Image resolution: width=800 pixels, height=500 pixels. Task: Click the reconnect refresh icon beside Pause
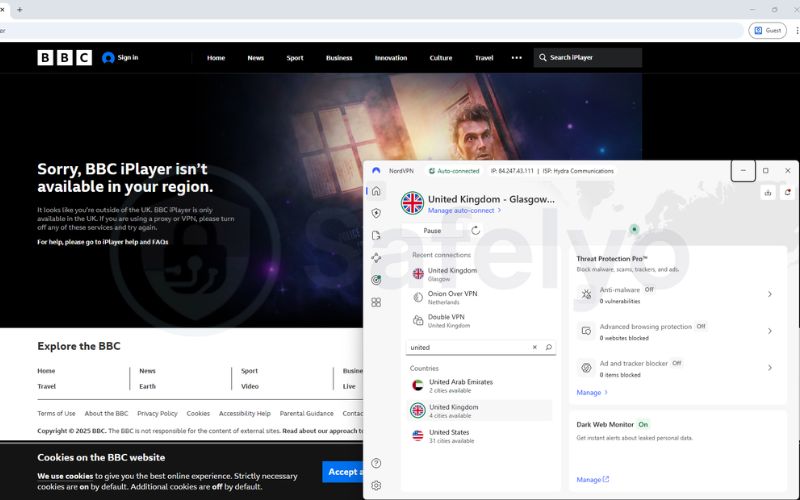[x=476, y=231]
